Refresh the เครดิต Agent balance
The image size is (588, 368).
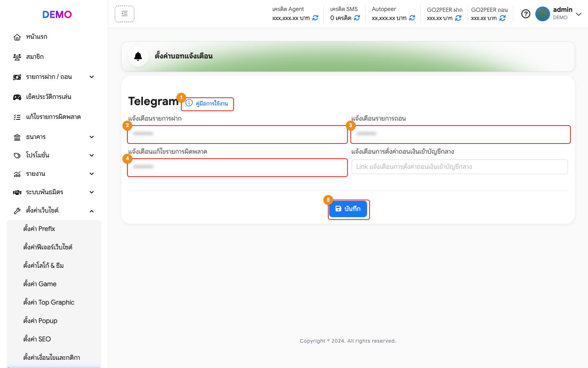315,18
